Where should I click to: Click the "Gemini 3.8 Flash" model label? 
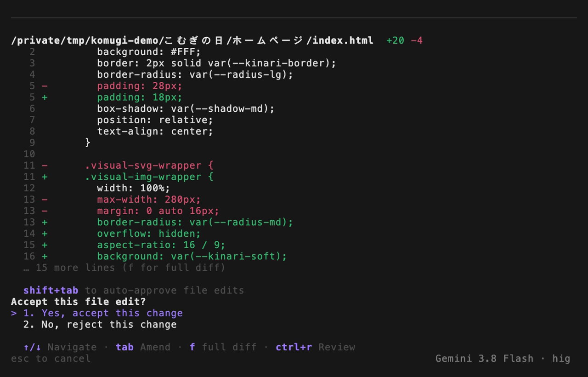[x=484, y=359]
